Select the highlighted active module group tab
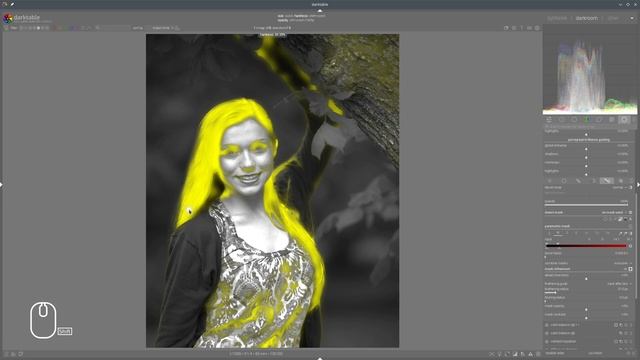 (624, 120)
